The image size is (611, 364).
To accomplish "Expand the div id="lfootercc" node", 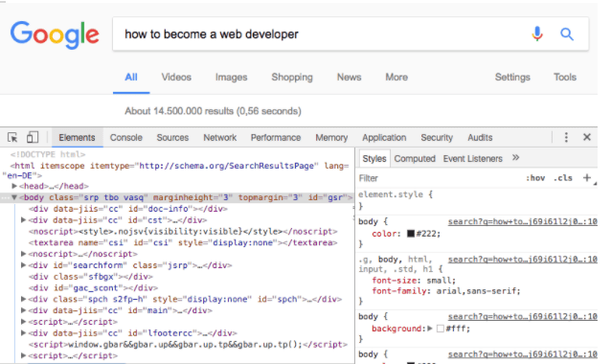I will pos(23,332).
